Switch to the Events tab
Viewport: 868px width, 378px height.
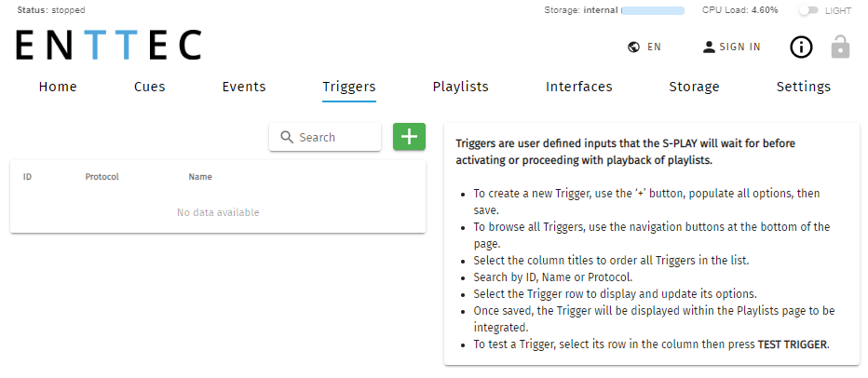(x=244, y=87)
